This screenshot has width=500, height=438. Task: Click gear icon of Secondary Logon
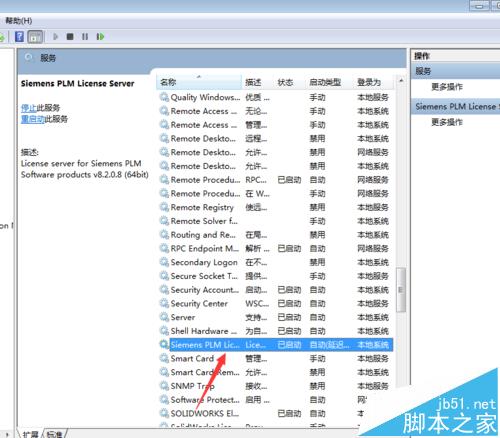164,262
